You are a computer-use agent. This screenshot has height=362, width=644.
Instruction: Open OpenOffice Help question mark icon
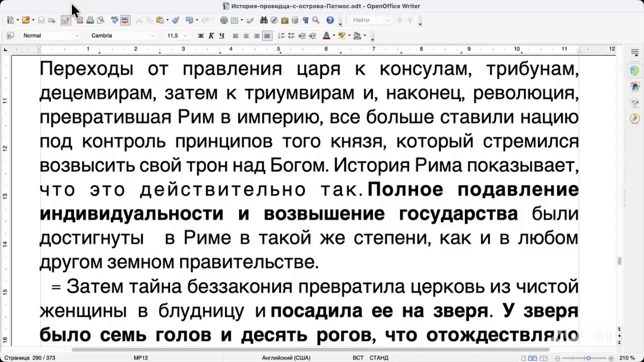click(x=330, y=20)
